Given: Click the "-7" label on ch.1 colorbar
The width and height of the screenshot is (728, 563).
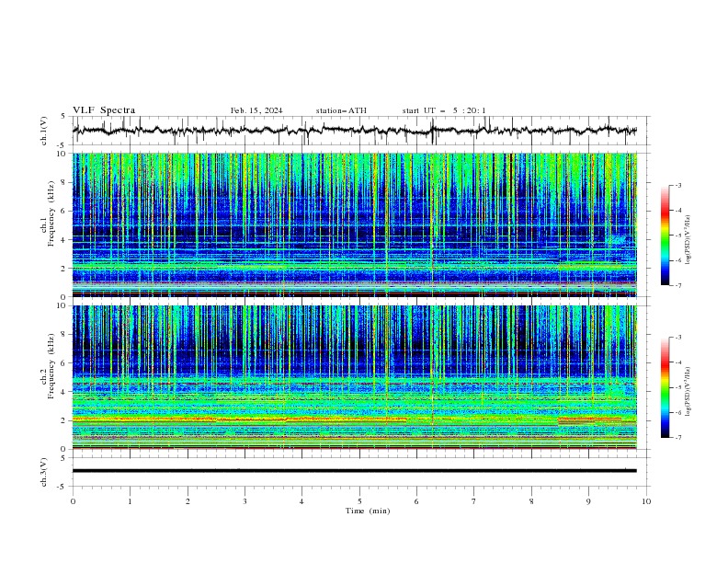Looking at the screenshot, I should tap(678, 285).
